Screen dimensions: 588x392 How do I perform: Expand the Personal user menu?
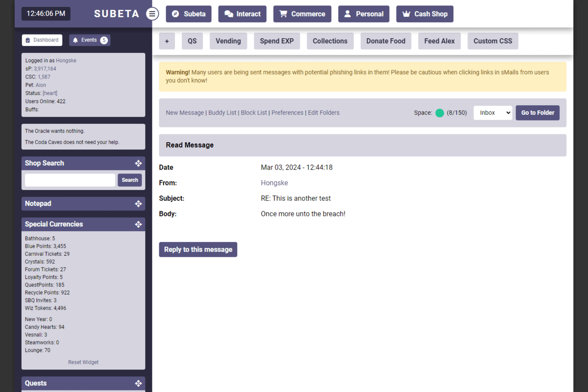[x=364, y=14]
